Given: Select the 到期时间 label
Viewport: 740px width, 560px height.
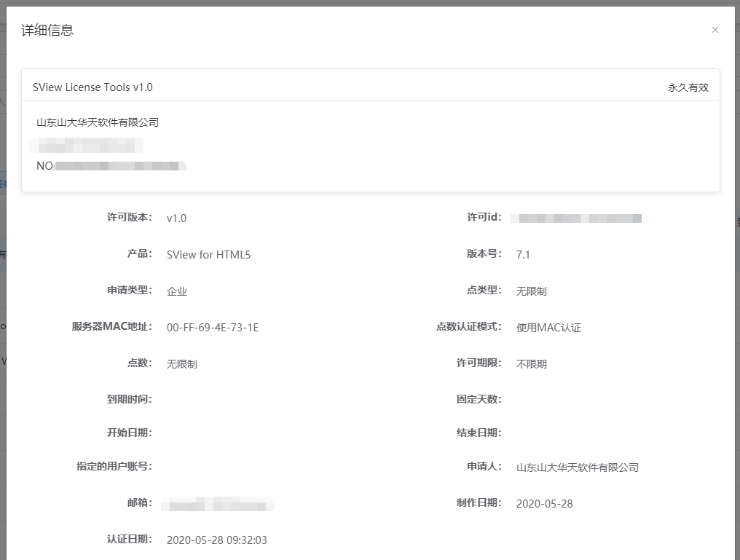Looking at the screenshot, I should coord(130,399).
